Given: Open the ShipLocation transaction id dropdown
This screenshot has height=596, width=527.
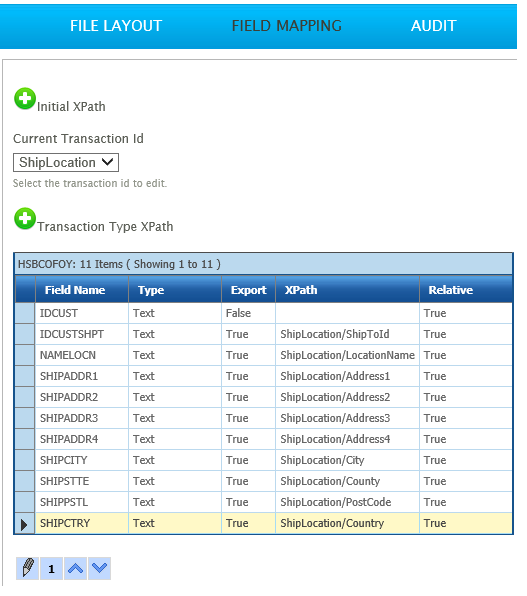Looking at the screenshot, I should click(66, 162).
